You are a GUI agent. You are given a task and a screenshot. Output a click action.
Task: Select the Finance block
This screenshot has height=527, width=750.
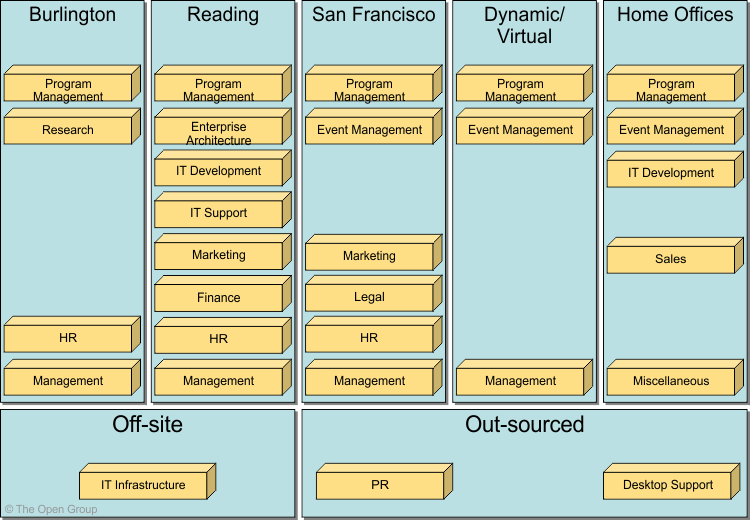(223, 294)
